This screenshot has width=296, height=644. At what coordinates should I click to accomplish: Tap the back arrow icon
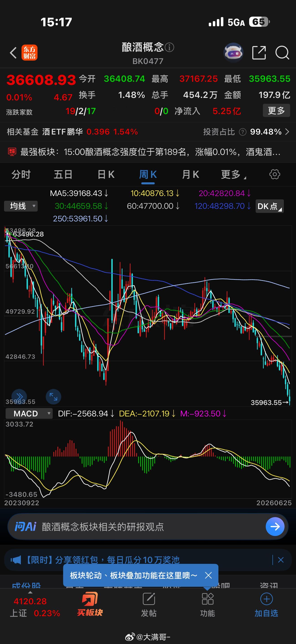click(13, 53)
